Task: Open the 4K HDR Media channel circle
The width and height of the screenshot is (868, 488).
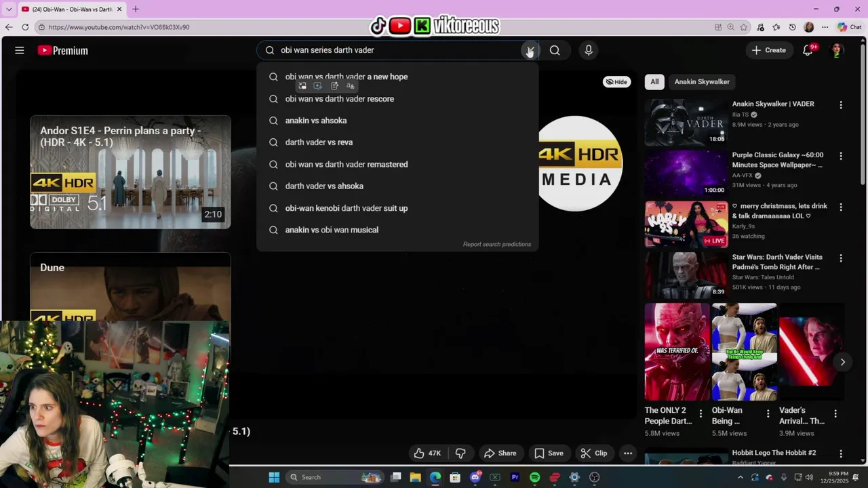Action: tap(580, 163)
